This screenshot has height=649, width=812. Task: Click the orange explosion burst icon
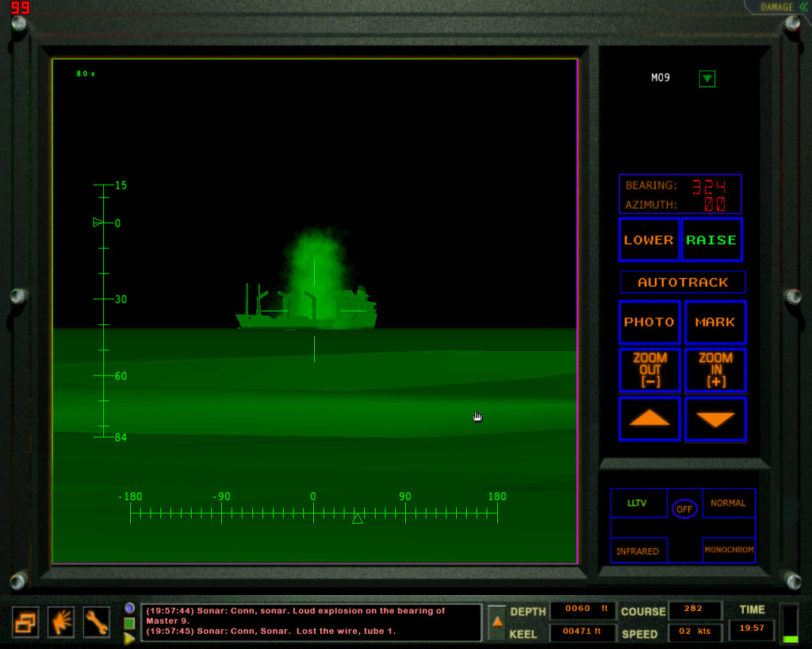pos(61,622)
